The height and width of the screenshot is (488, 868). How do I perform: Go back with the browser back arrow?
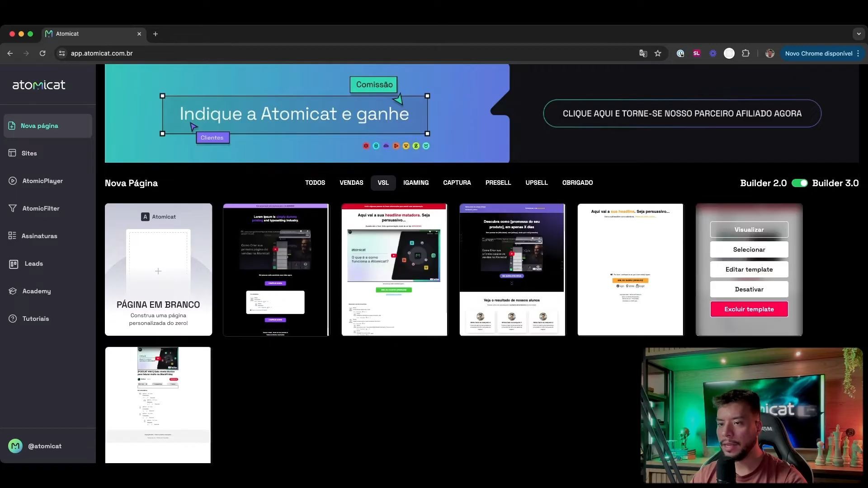(10, 53)
